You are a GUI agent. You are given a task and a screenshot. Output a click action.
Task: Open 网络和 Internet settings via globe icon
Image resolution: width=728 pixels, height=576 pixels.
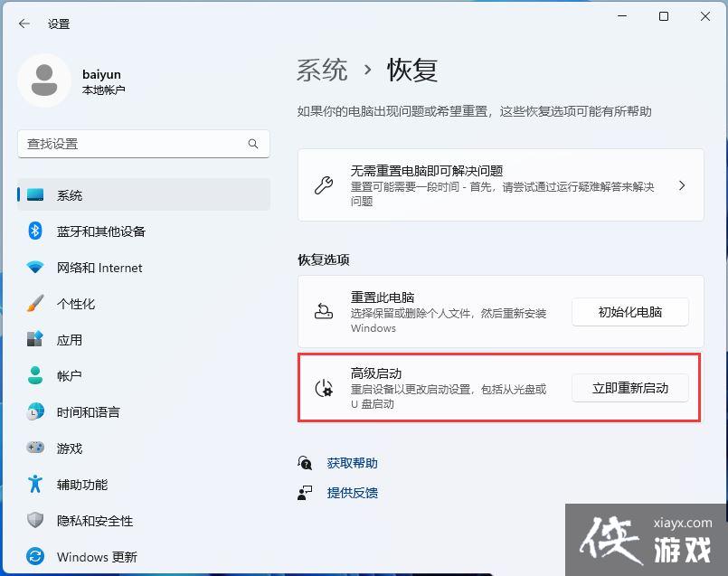(33, 268)
